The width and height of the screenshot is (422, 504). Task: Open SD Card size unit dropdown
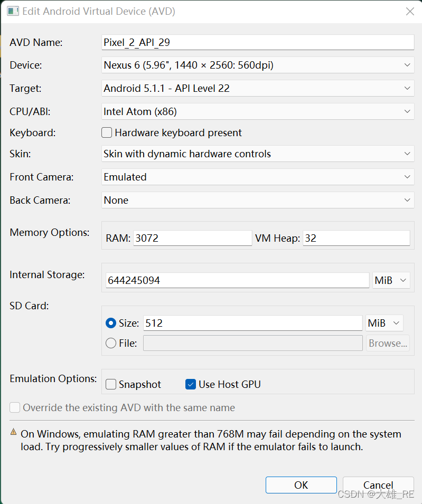tap(384, 323)
